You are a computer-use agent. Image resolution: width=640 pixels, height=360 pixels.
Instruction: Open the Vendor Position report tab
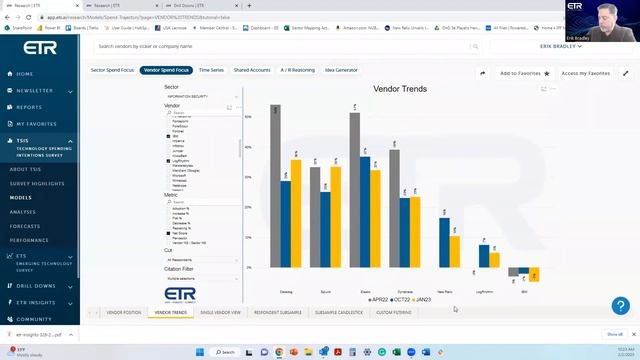[x=124, y=313]
